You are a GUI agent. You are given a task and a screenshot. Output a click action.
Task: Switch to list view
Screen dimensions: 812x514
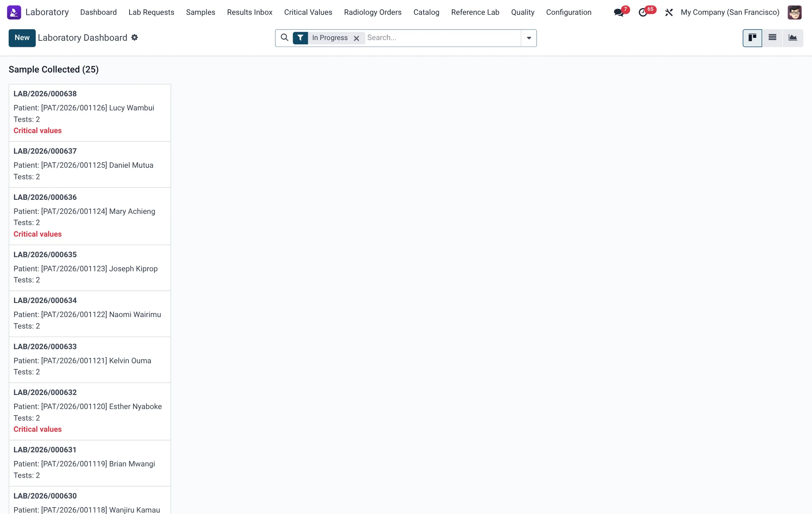772,38
